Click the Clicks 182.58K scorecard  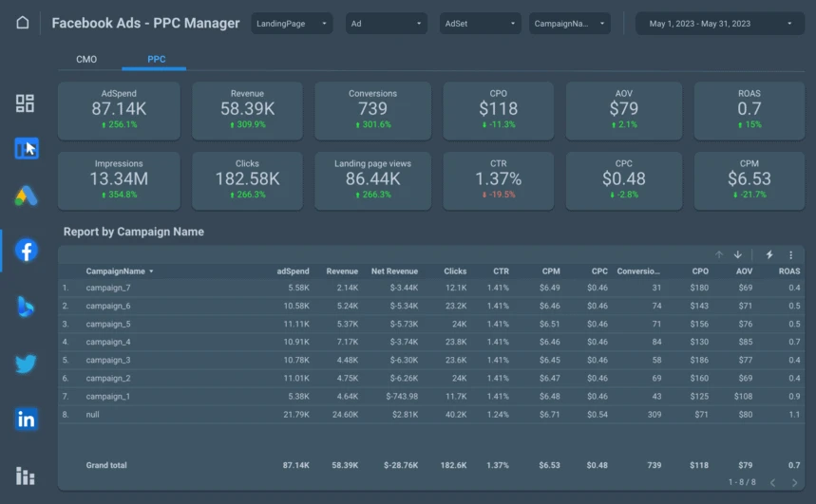[x=247, y=180]
